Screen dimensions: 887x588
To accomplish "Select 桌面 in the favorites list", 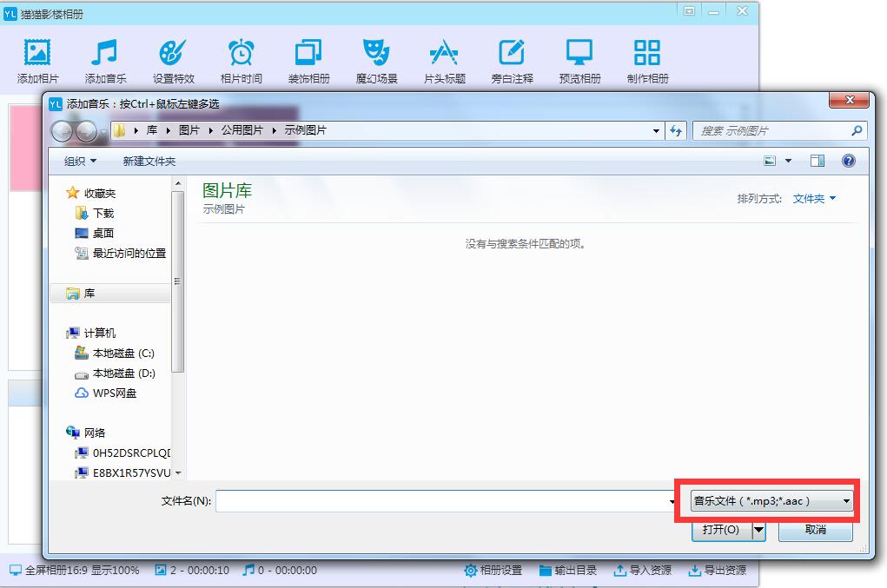I will coord(103,233).
